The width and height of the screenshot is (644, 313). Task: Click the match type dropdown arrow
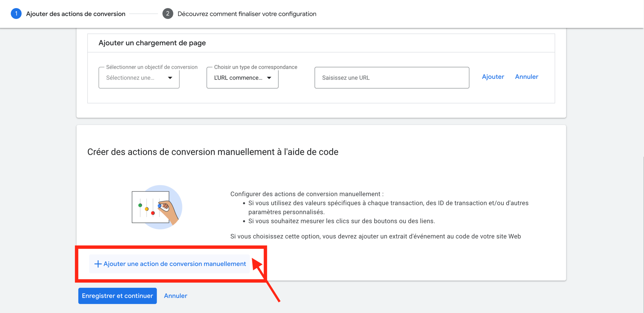tap(269, 78)
